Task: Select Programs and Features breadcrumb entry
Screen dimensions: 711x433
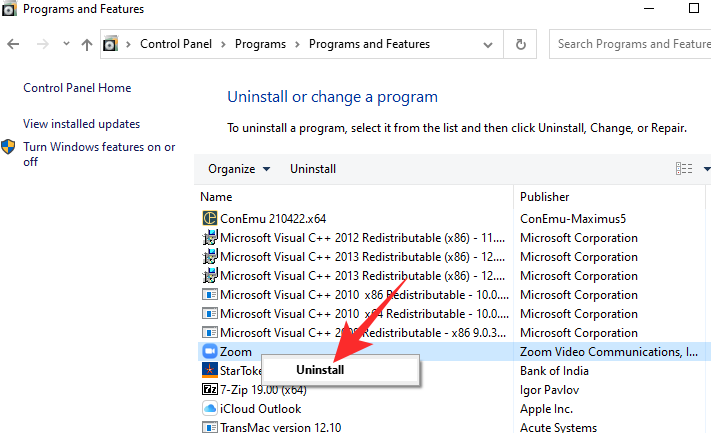Action: point(369,44)
